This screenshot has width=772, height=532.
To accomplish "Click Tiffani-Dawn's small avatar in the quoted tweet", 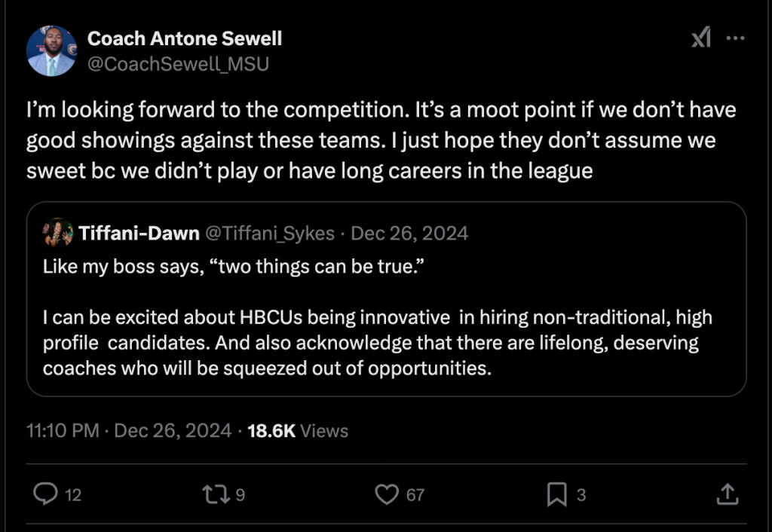I will coord(57,233).
